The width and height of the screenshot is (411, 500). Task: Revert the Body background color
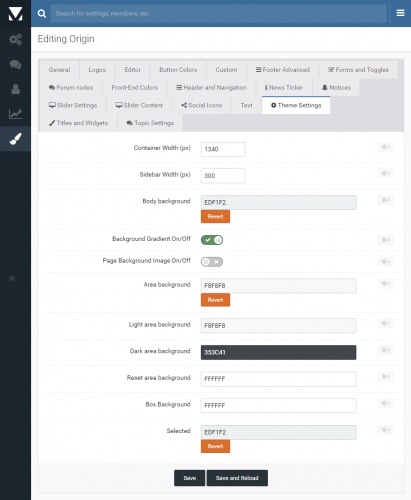tap(215, 216)
